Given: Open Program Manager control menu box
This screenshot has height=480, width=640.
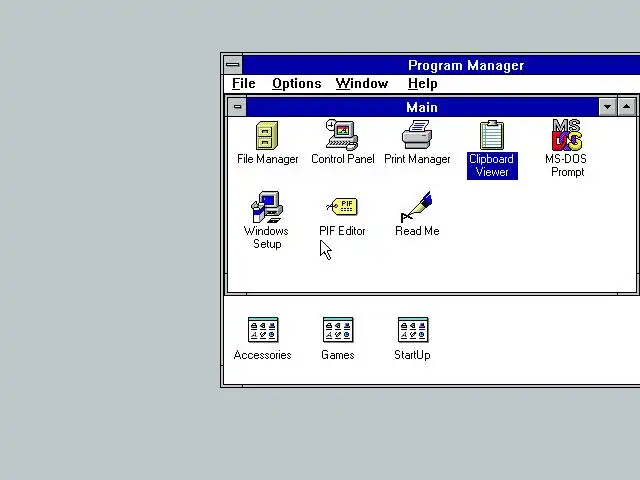Looking at the screenshot, I should 233,64.
